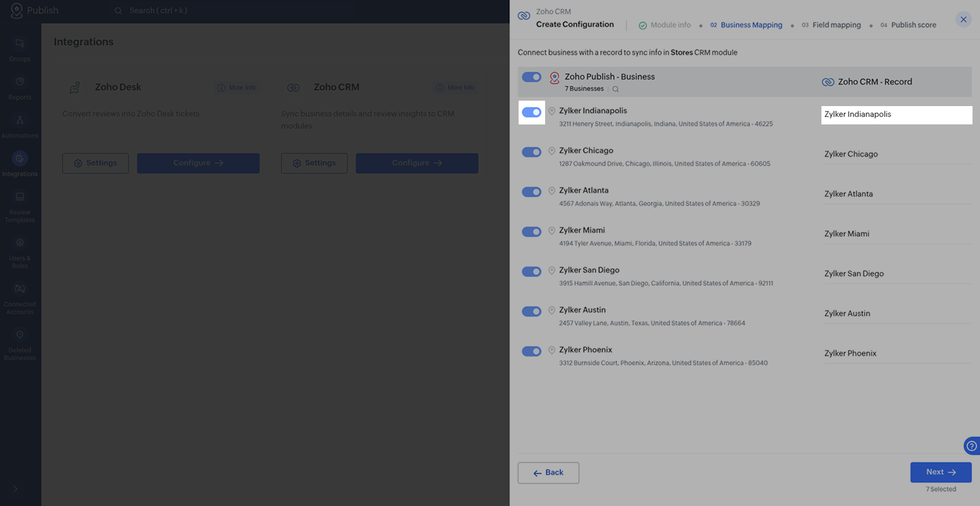Go to the Field mapping step
The width and height of the screenshot is (980, 506).
(x=836, y=25)
